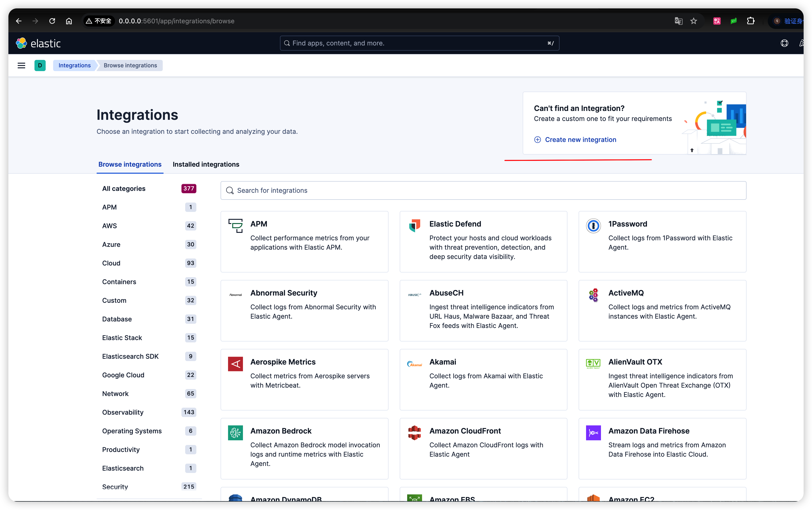
Task: Click the Aerospike Metrics red icon
Action: tap(235, 364)
